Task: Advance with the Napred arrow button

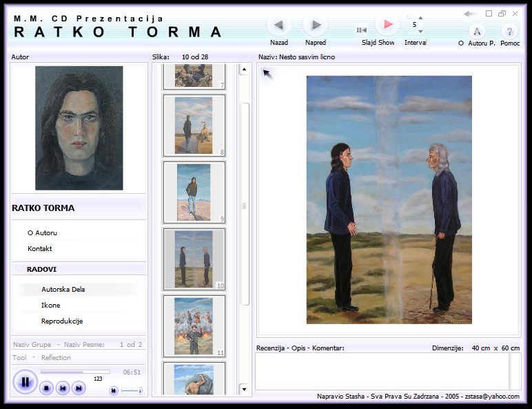Action: (x=316, y=25)
